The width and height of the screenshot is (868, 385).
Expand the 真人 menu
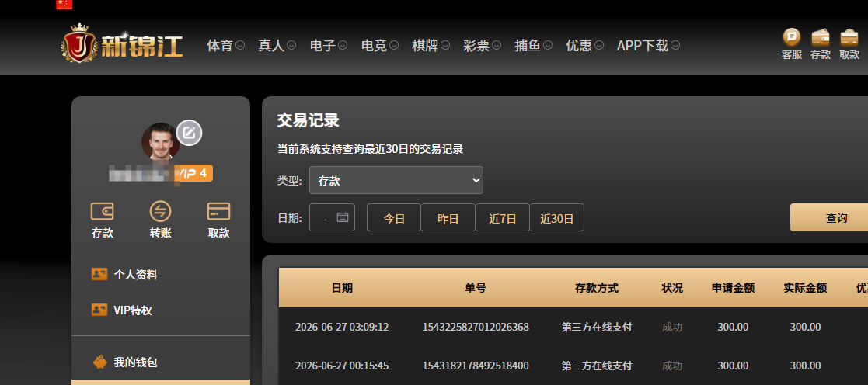point(277,45)
